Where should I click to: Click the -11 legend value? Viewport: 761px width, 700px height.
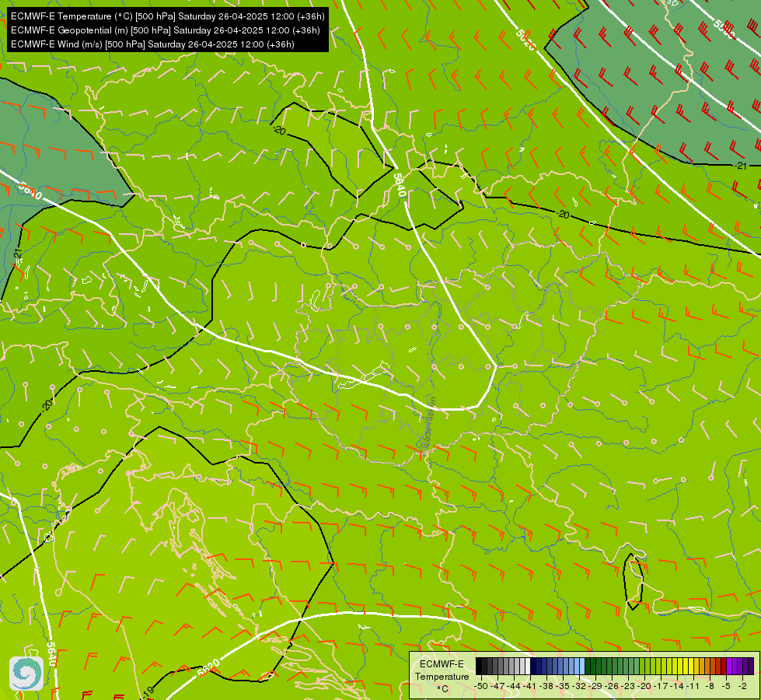(x=693, y=686)
